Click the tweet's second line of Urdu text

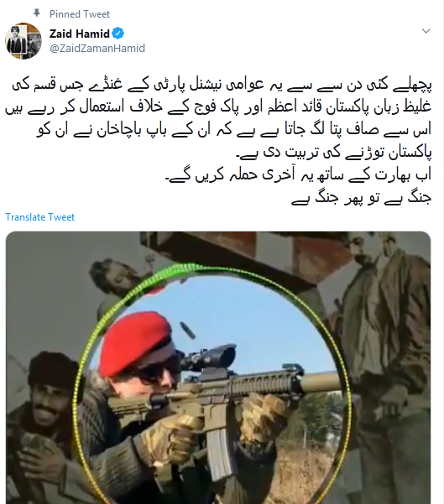(x=218, y=107)
